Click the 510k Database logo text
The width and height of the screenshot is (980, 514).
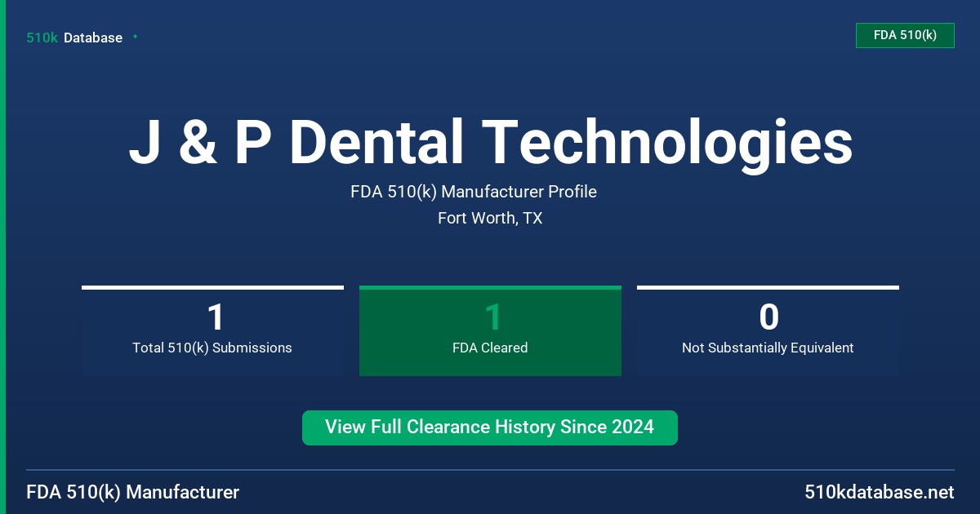pyautogui.click(x=74, y=38)
